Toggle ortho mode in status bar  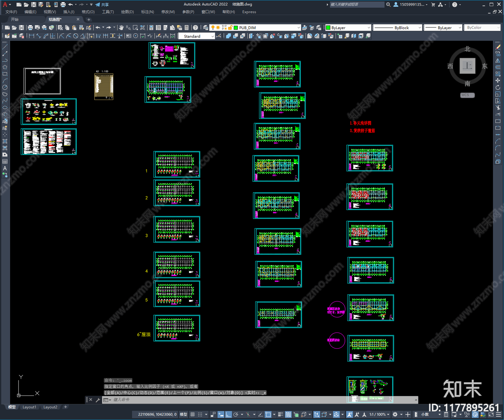pyautogui.click(x=228, y=414)
